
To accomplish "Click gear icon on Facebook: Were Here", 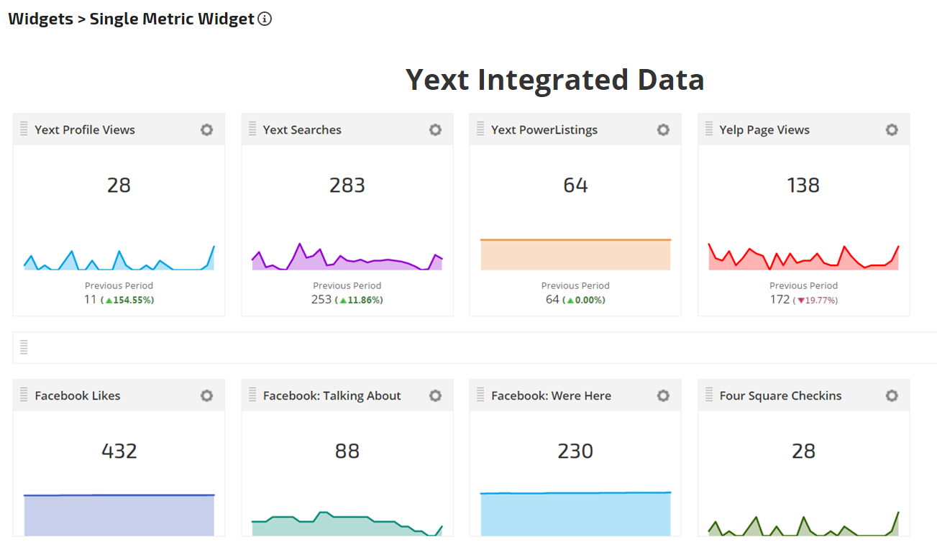I will click(x=663, y=396).
